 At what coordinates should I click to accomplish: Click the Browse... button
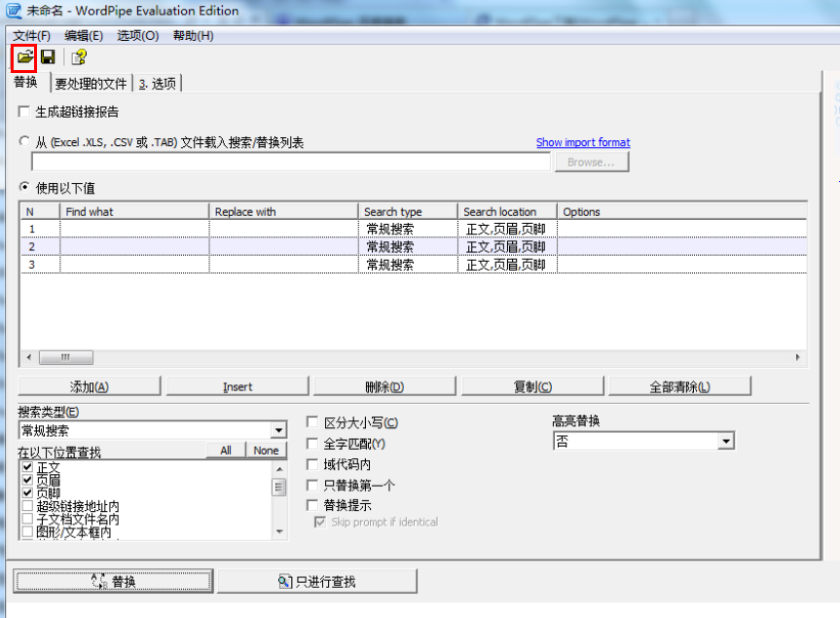click(x=592, y=163)
